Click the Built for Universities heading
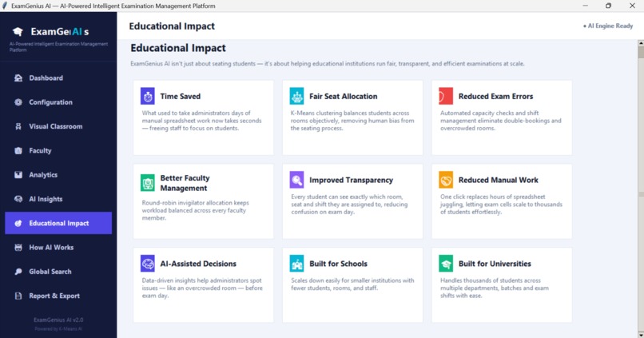The height and width of the screenshot is (338, 644). (x=495, y=264)
